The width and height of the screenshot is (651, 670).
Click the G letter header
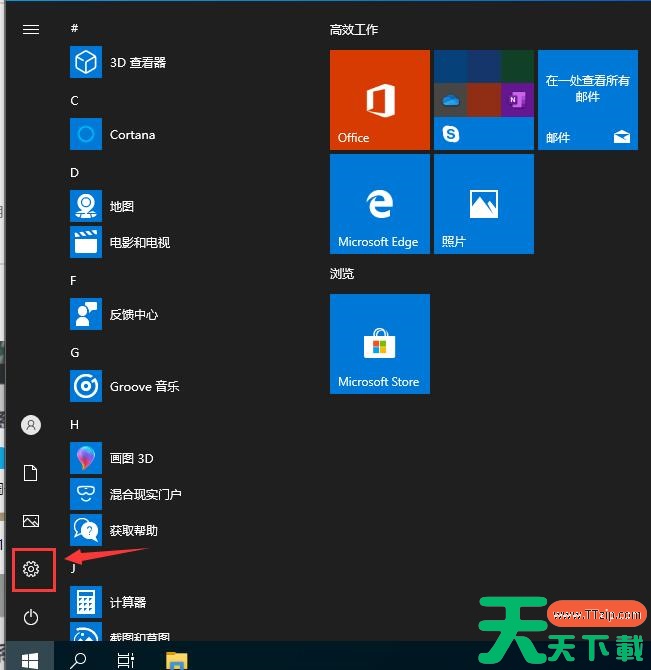point(75,352)
